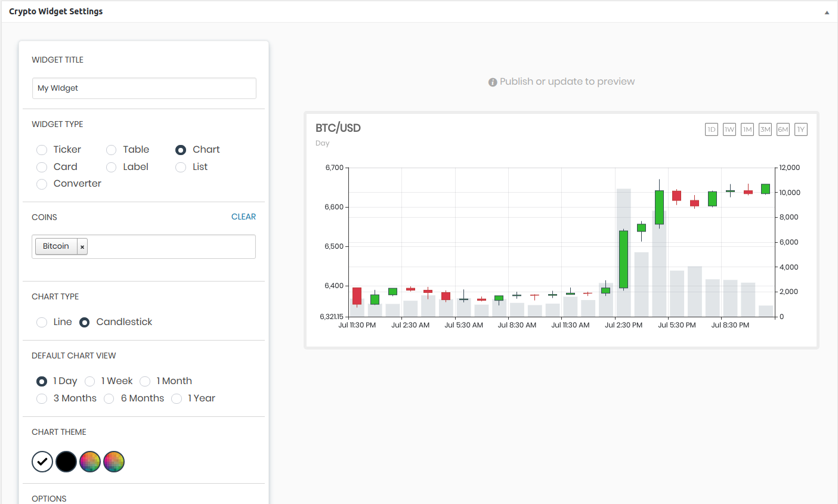Switch chart to 1D range button
This screenshot has width=838, height=504.
711,129
